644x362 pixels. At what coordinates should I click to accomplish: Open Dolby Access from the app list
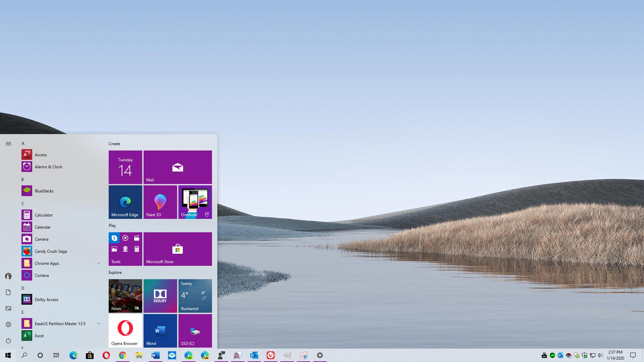tap(61, 299)
